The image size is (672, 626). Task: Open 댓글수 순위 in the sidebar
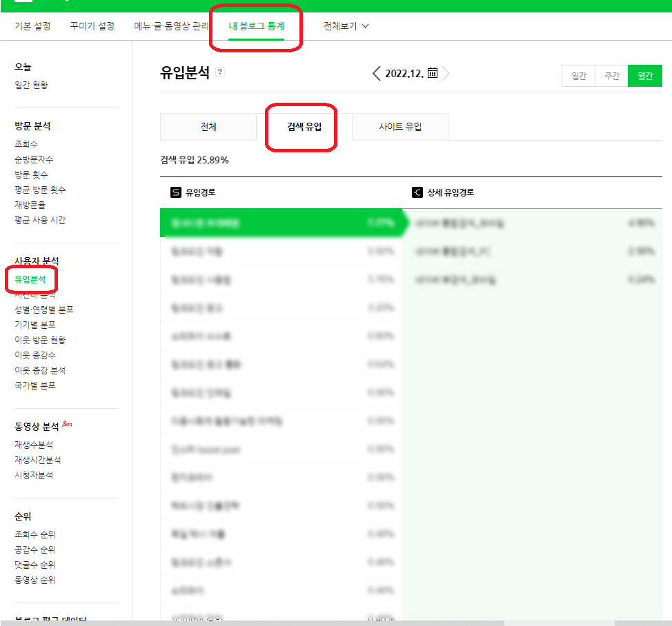(35, 565)
